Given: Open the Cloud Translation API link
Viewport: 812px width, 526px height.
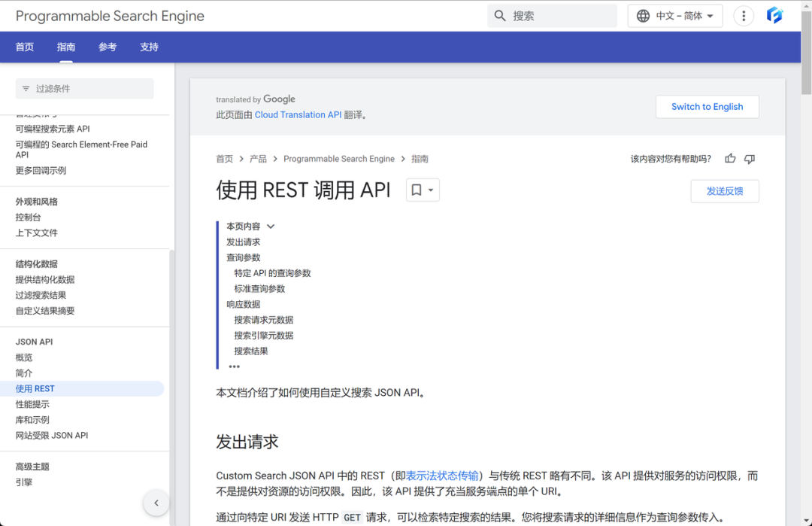Looking at the screenshot, I should [x=298, y=114].
